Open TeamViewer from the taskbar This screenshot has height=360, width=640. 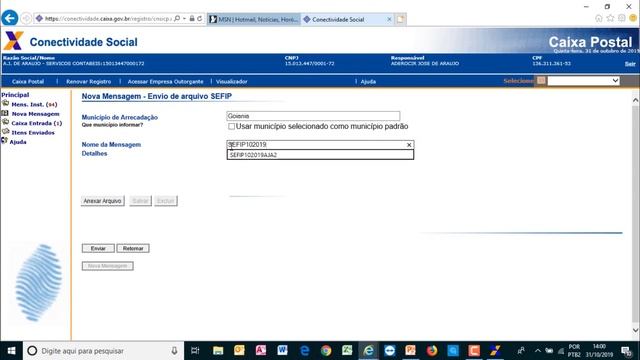click(390, 351)
